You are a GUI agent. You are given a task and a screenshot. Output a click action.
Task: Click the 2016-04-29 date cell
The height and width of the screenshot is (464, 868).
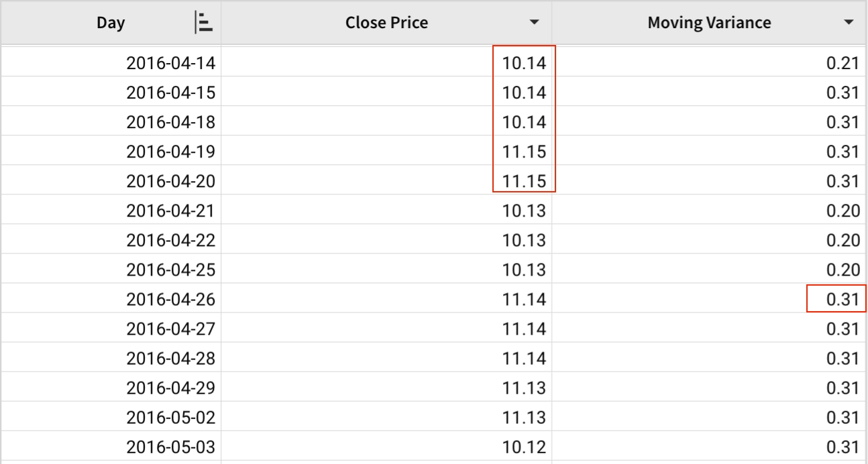[x=170, y=388]
